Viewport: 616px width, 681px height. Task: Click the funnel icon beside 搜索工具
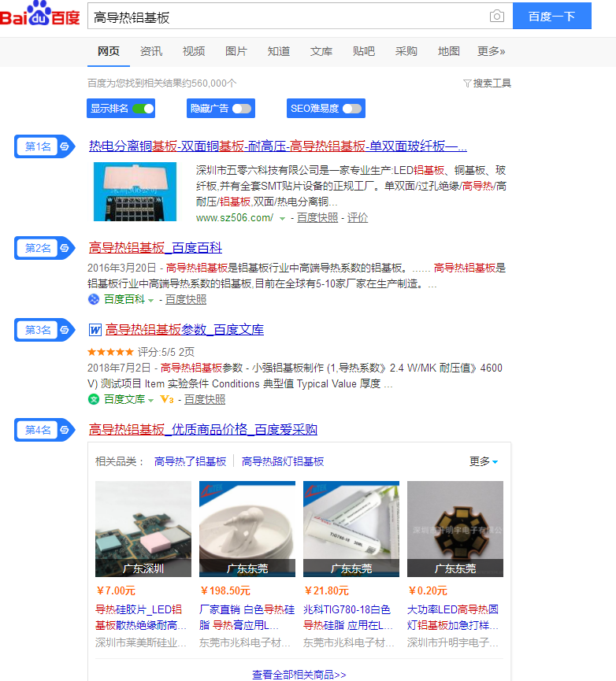coord(467,83)
